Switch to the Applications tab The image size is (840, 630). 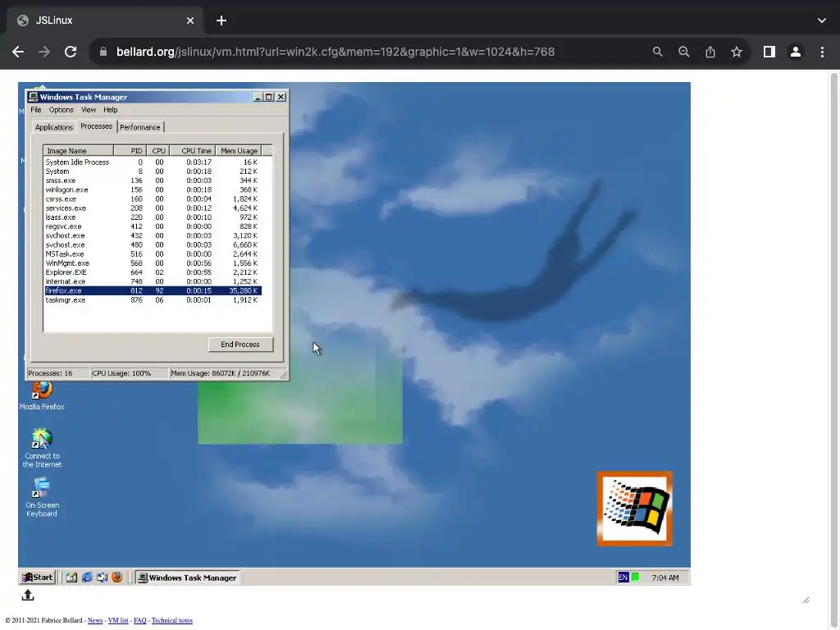tap(53, 127)
